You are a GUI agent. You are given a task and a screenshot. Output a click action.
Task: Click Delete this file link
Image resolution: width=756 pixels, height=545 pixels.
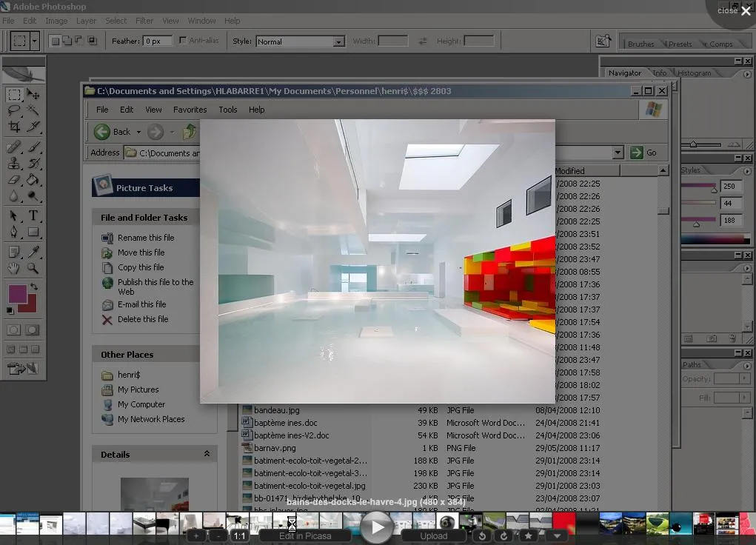[143, 319]
